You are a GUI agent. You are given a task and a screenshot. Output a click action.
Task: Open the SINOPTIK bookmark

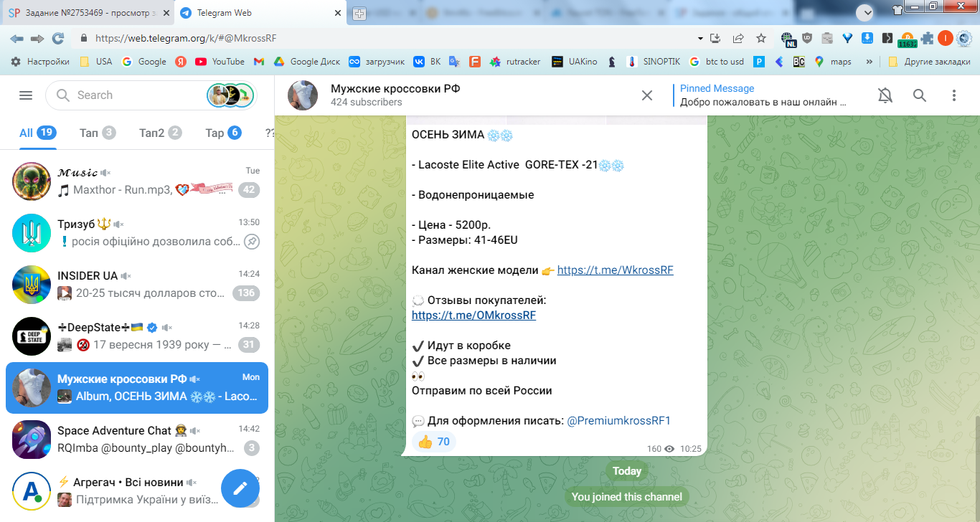(654, 62)
